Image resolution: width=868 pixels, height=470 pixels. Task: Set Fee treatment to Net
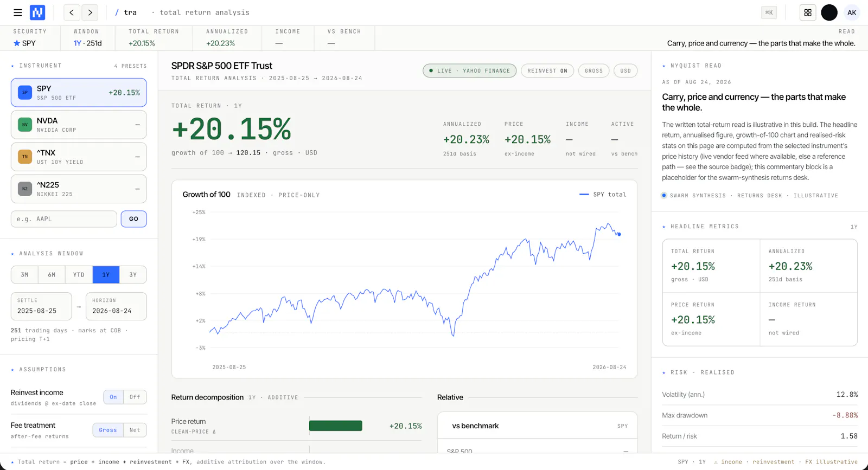135,430
